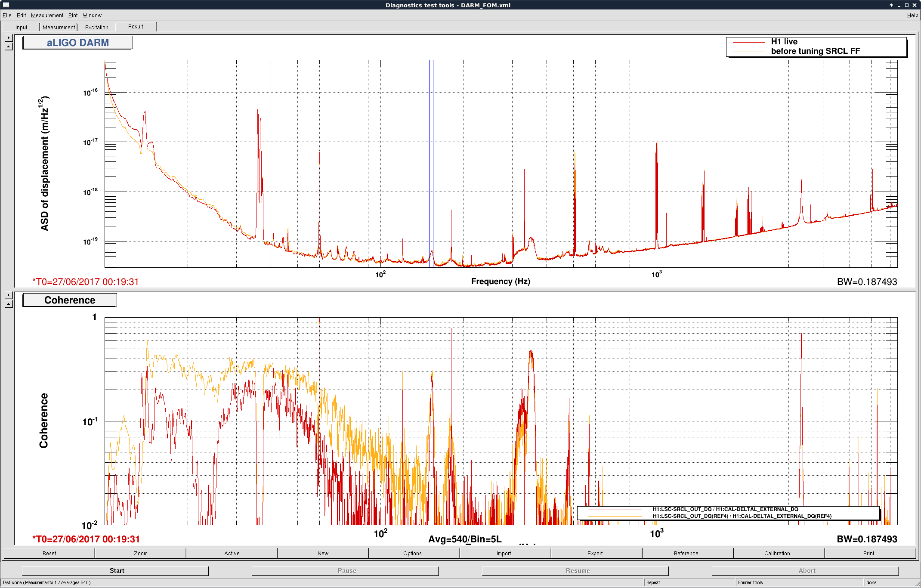Click the ASD of displacement axis label

pyautogui.click(x=45, y=164)
